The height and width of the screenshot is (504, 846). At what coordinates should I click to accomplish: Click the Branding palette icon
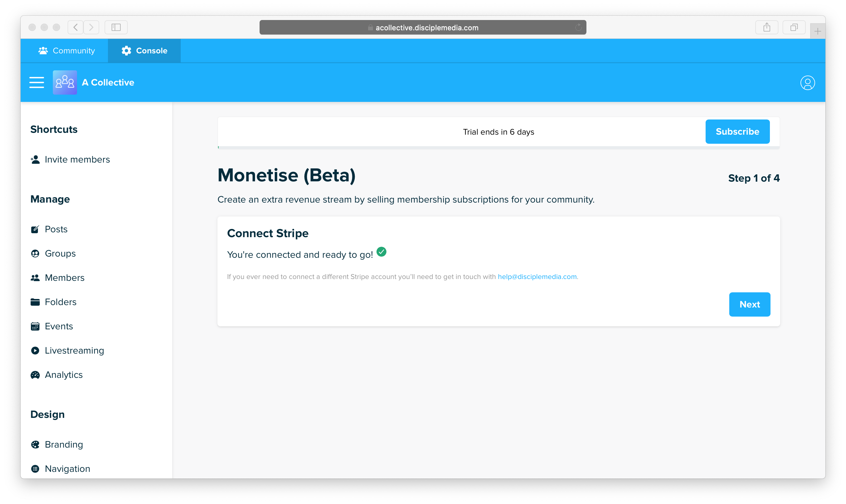tap(35, 445)
